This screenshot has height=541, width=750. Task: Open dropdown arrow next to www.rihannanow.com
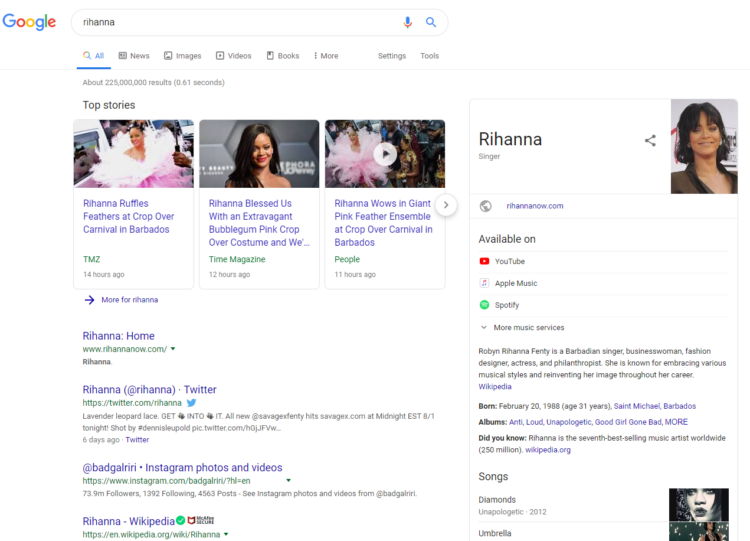click(173, 349)
